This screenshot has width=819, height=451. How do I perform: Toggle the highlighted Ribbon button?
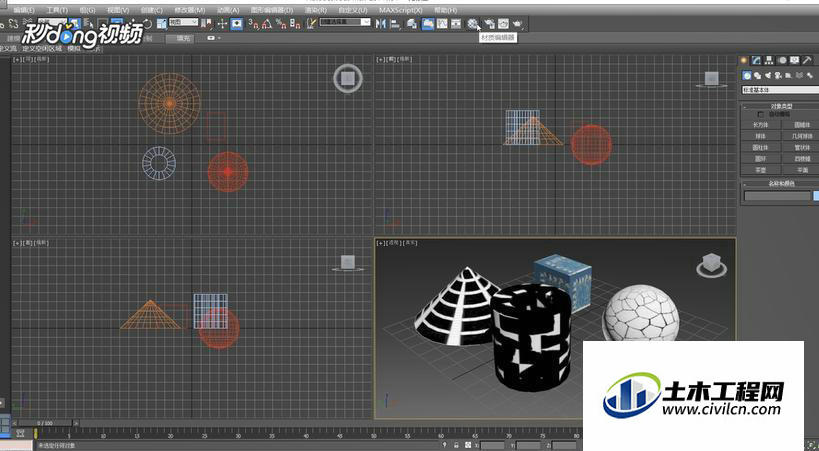[428, 24]
